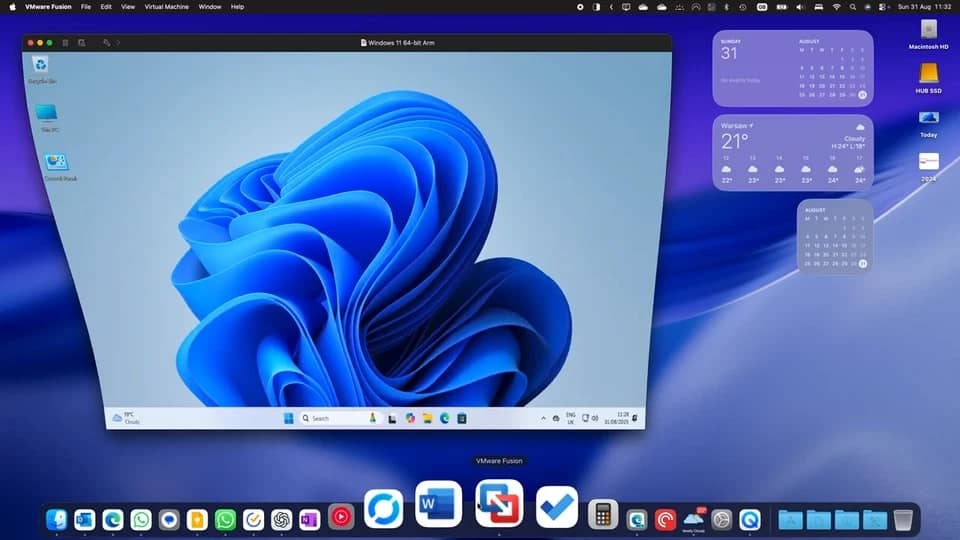Open the Help menu
The height and width of the screenshot is (540, 960).
(238, 7)
